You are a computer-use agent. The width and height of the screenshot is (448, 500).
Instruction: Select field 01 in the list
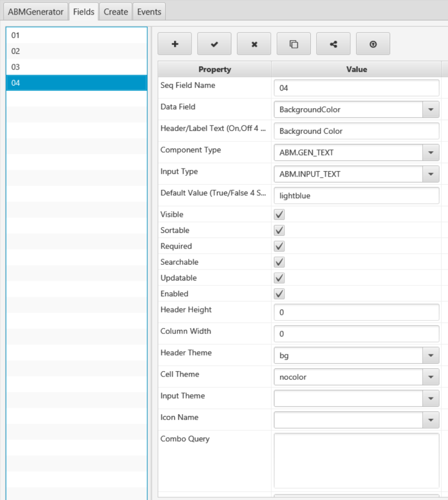(77, 35)
